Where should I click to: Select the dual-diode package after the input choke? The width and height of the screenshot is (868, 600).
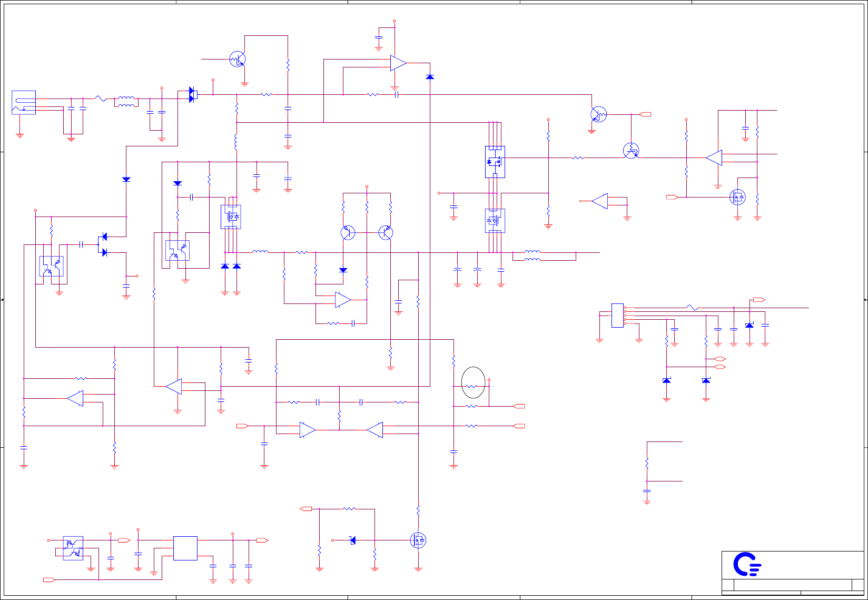(193, 95)
